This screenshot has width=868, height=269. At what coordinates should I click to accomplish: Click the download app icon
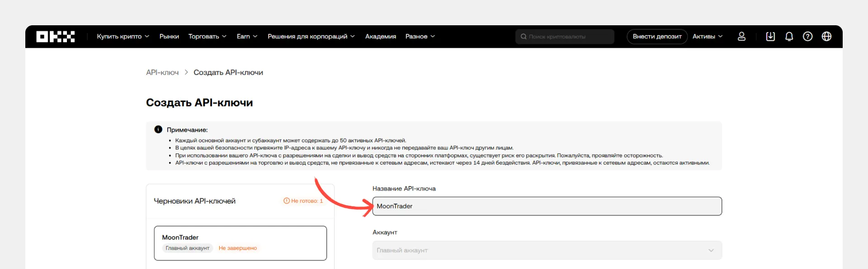770,37
